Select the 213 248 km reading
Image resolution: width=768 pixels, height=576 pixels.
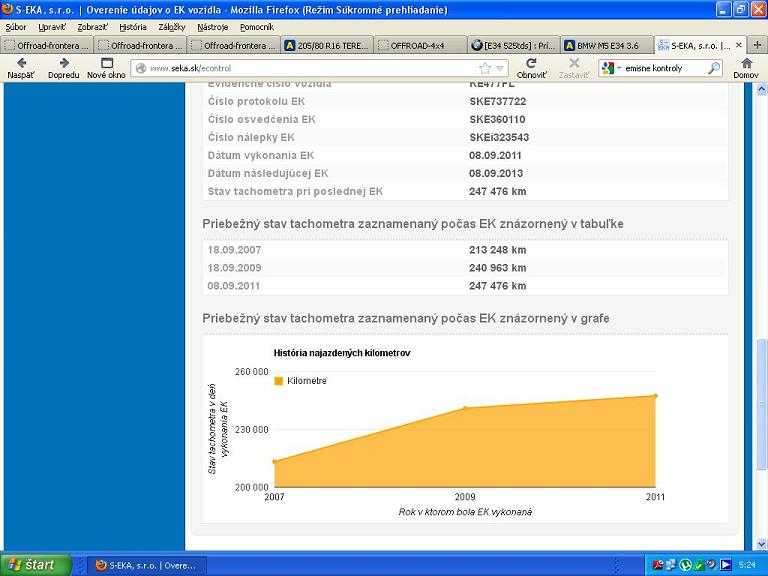(x=498, y=250)
